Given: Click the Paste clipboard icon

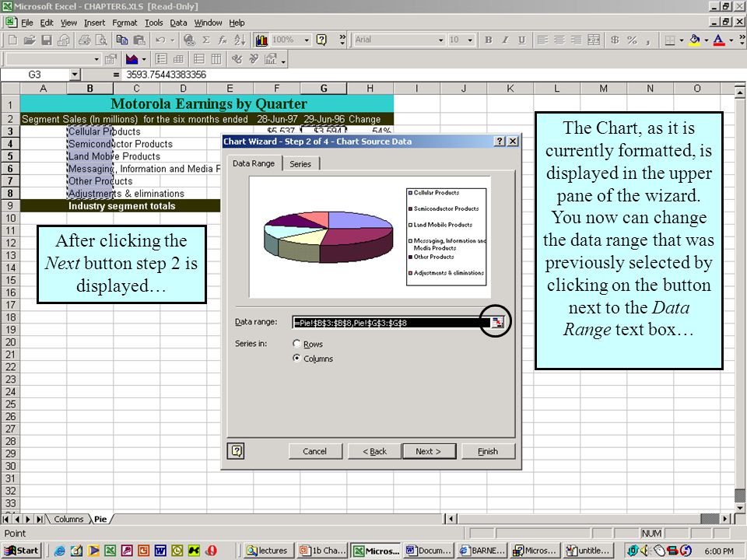Looking at the screenshot, I should pos(139,40).
